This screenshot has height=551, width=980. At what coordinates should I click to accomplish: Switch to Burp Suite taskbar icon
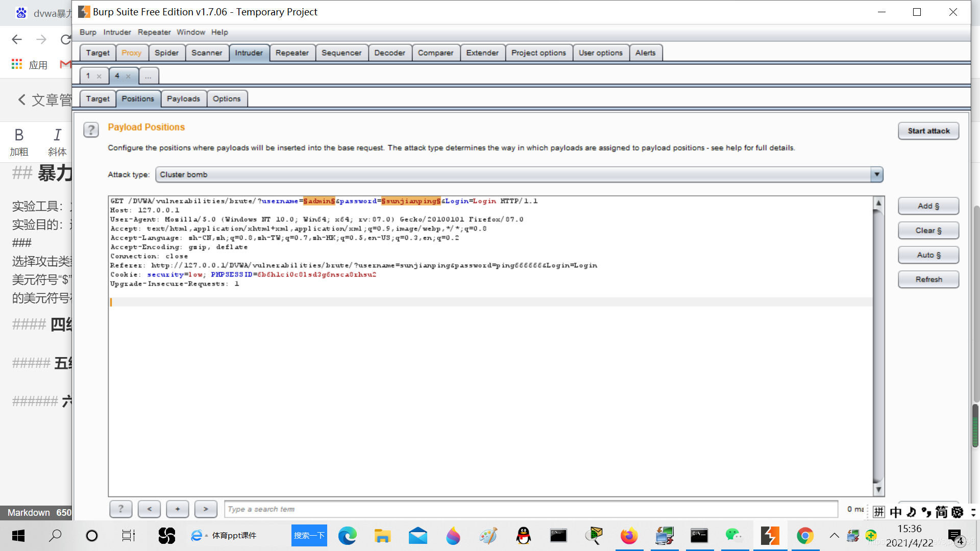[x=770, y=536]
